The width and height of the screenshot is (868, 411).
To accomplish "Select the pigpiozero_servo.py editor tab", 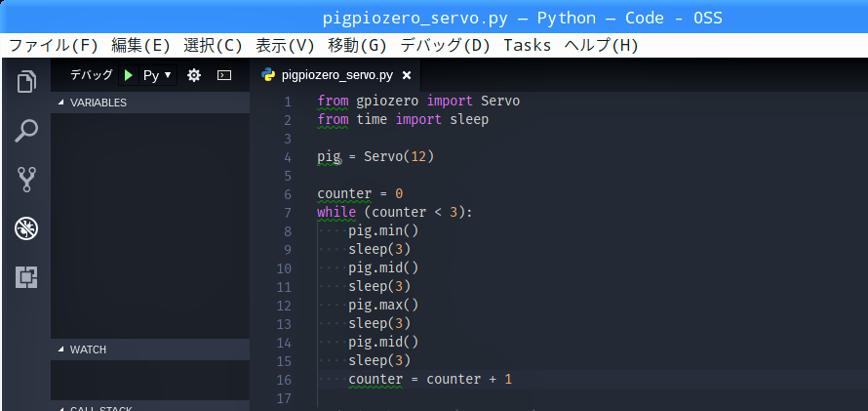I will point(336,75).
